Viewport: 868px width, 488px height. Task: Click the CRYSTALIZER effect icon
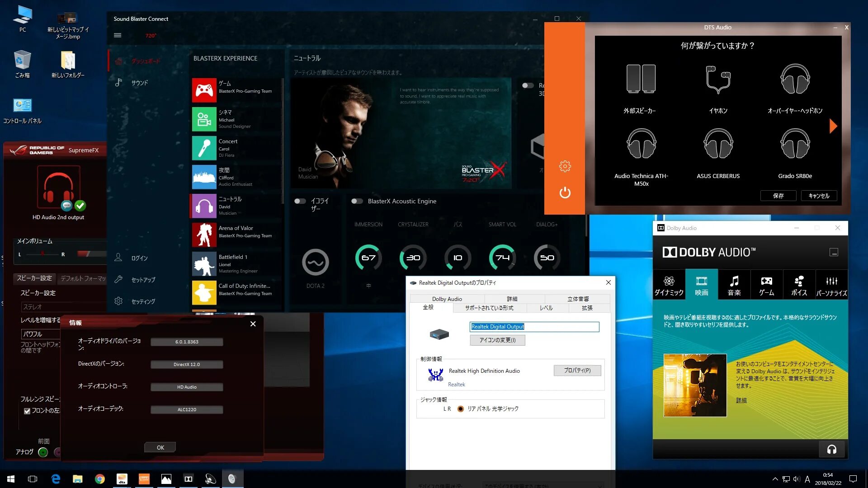point(413,258)
